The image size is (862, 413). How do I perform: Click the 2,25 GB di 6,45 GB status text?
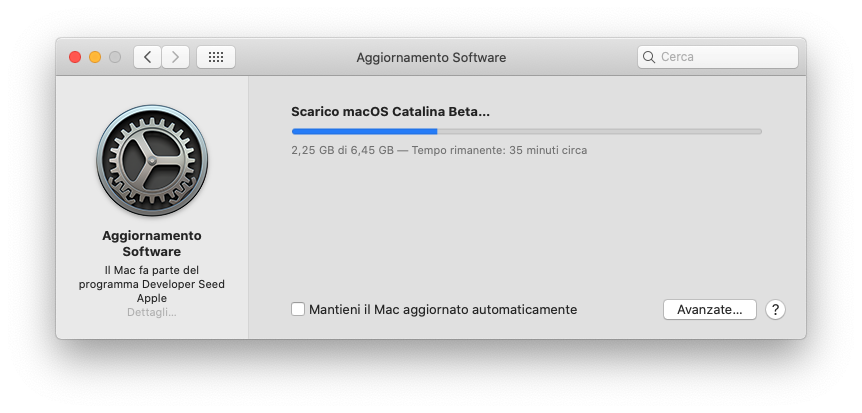point(342,150)
